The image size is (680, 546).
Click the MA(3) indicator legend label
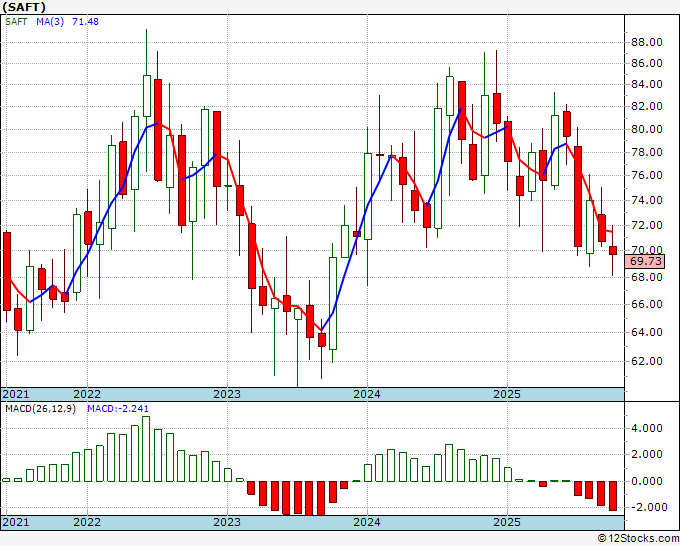point(50,23)
